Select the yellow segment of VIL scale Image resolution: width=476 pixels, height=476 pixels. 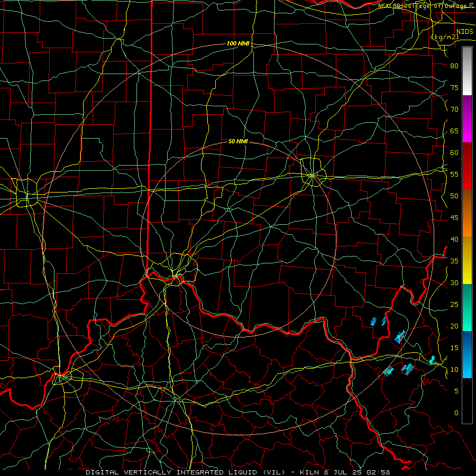[x=467, y=260]
